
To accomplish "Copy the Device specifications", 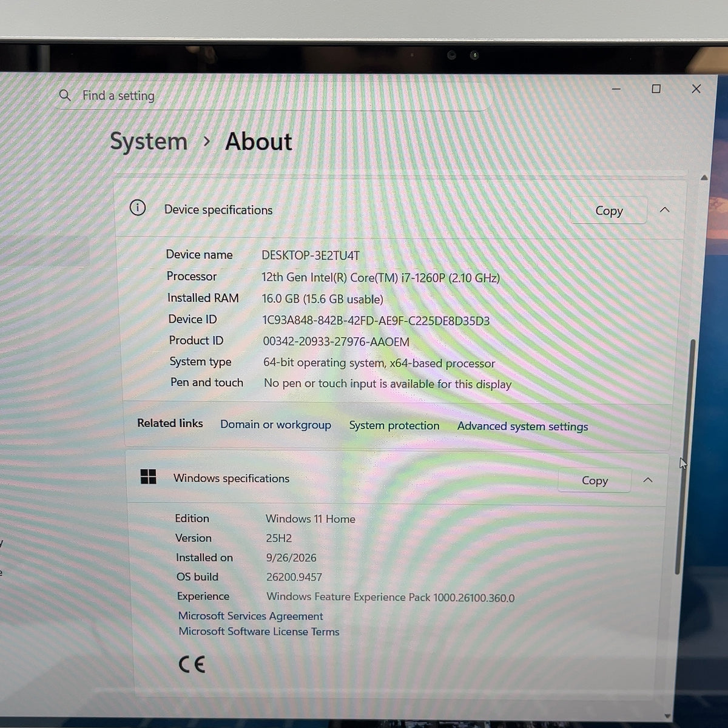I will coord(608,211).
